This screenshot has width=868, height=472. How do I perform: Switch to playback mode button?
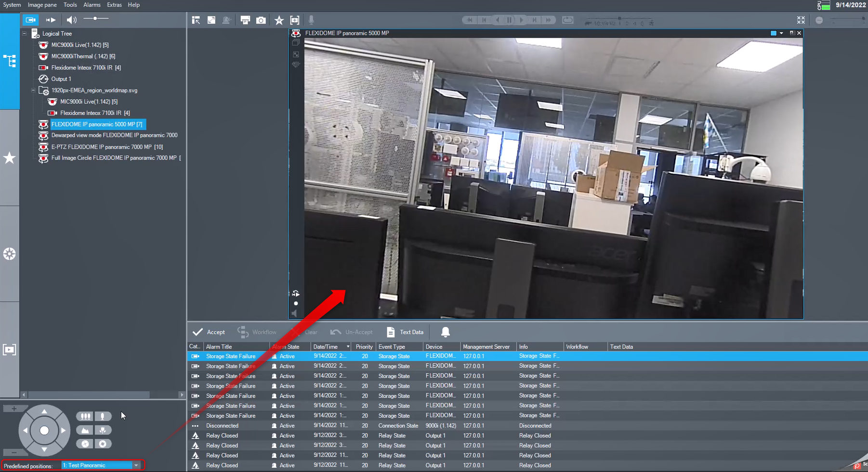click(51, 20)
